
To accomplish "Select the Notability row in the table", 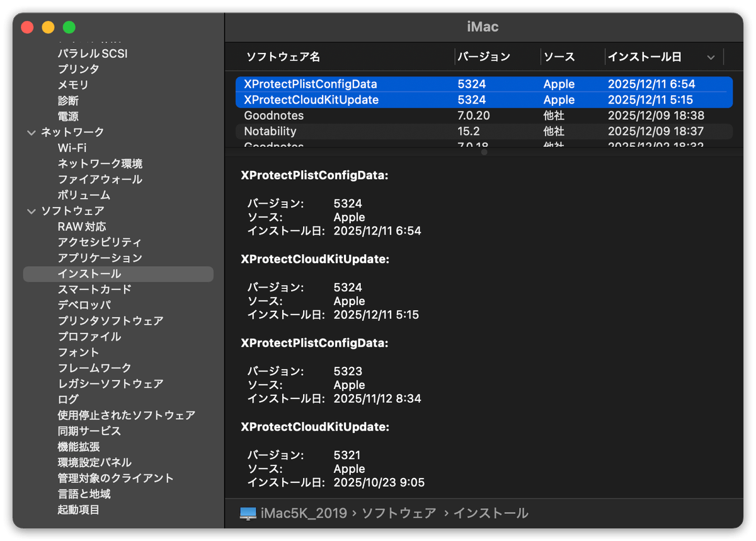I will (483, 131).
